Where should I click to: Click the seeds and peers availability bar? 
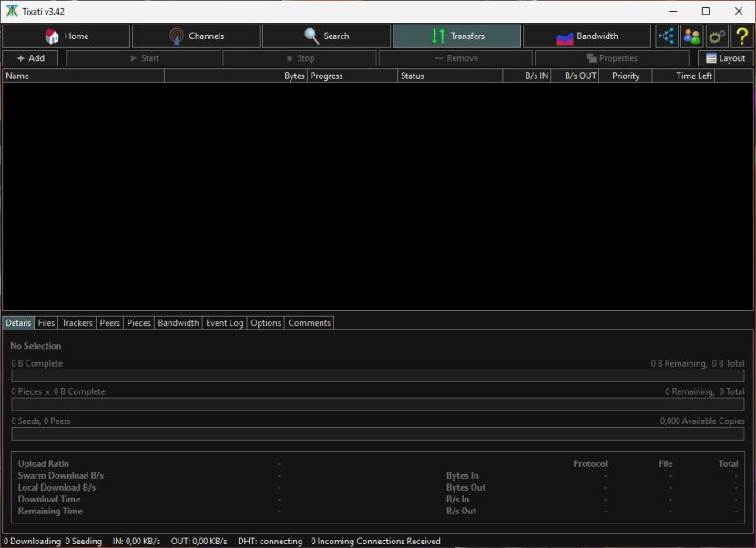(x=377, y=434)
